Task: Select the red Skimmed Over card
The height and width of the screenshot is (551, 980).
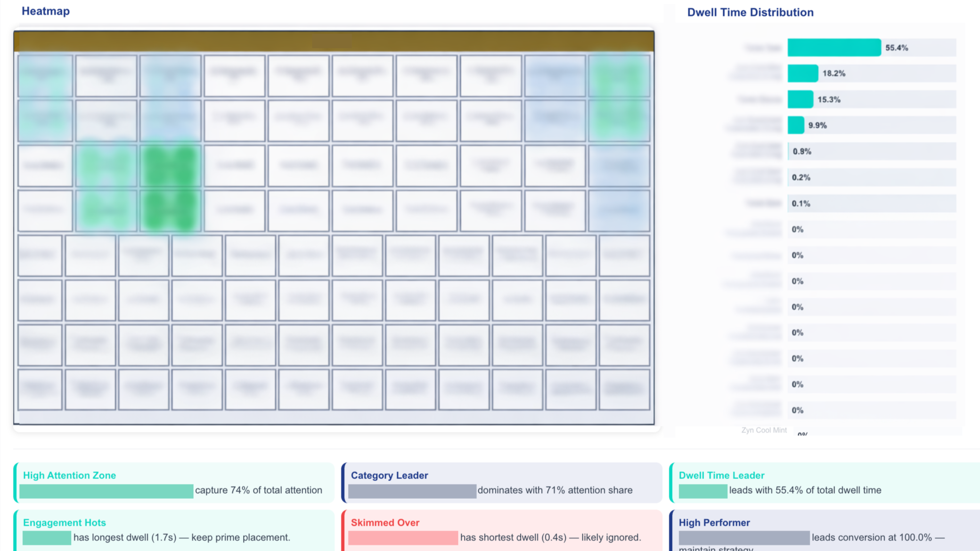Action: pyautogui.click(x=502, y=530)
